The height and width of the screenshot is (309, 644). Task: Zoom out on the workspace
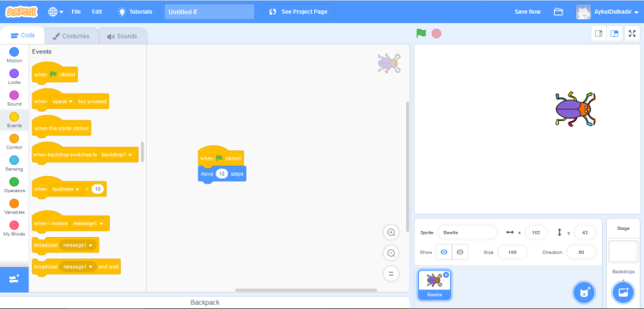391,253
